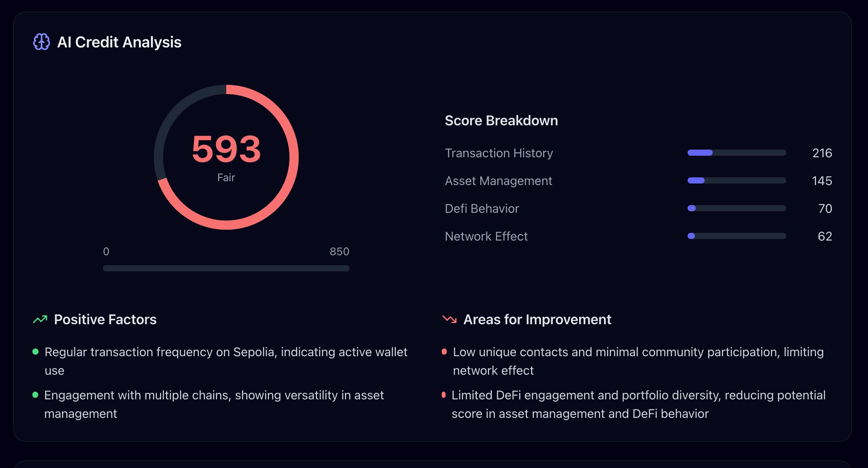868x468 pixels.
Task: Click the red bullet before Low unique contacts
Action: 444,351
